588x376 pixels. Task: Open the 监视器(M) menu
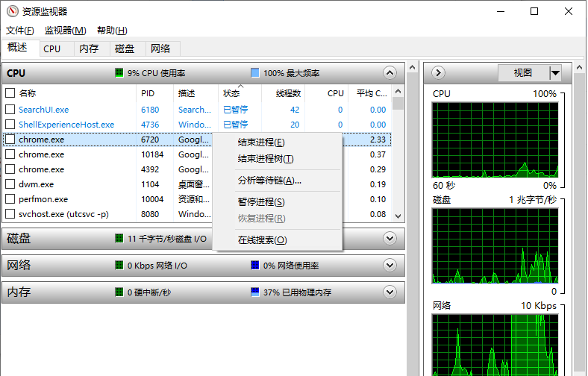click(x=65, y=31)
